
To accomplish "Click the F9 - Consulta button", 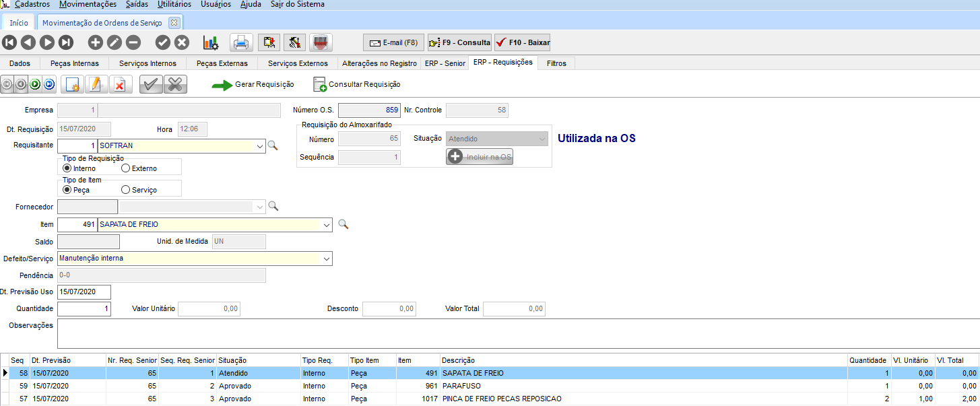I will click(459, 42).
